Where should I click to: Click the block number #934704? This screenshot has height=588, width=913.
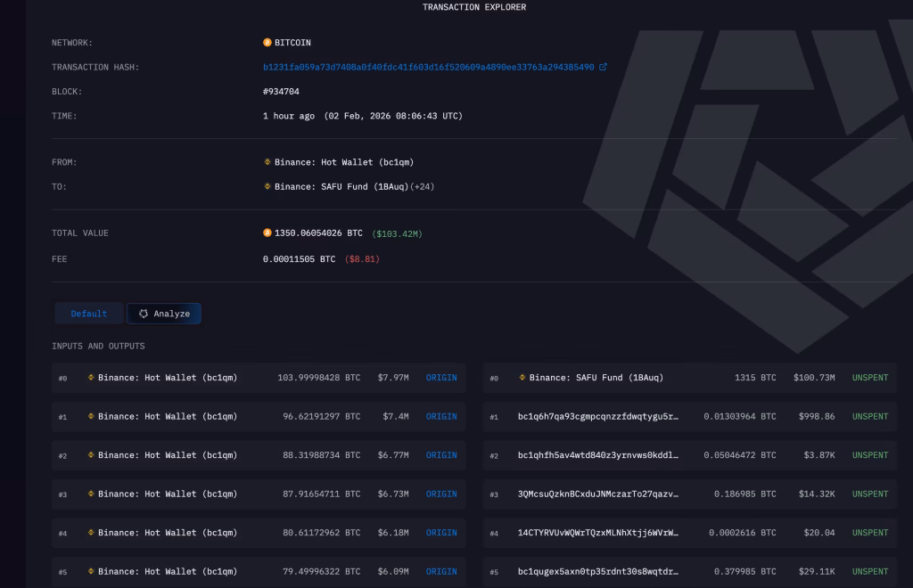pyautogui.click(x=276, y=90)
